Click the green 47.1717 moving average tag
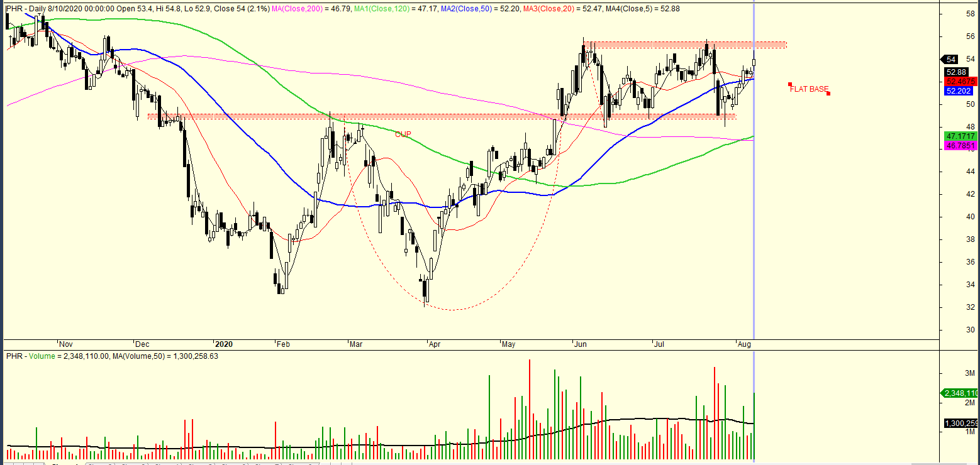 (x=960, y=136)
